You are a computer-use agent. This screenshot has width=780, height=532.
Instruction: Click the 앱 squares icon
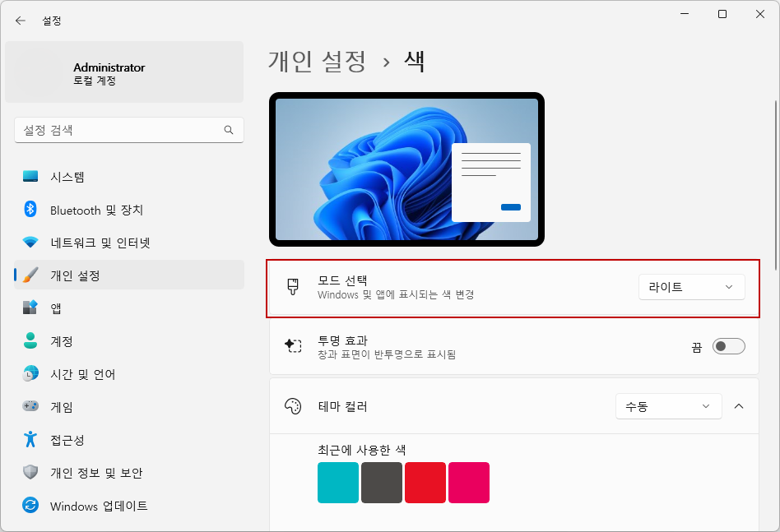[x=30, y=308]
